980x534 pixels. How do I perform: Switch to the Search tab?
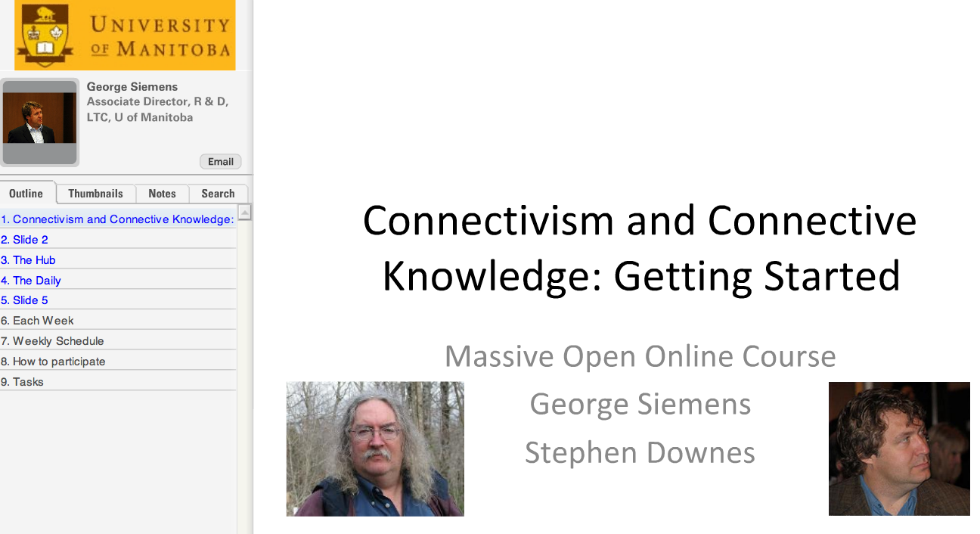pyautogui.click(x=218, y=193)
